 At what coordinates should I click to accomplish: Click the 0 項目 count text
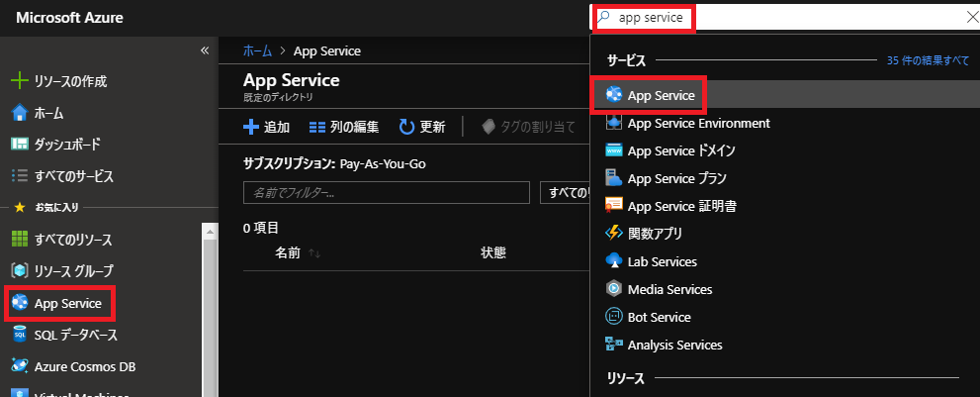[x=261, y=229]
